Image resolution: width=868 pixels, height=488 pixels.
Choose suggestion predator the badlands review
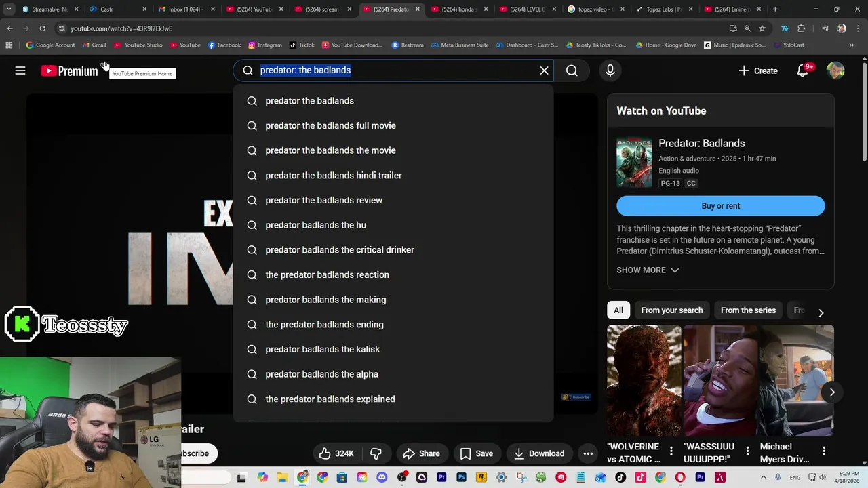393,200
